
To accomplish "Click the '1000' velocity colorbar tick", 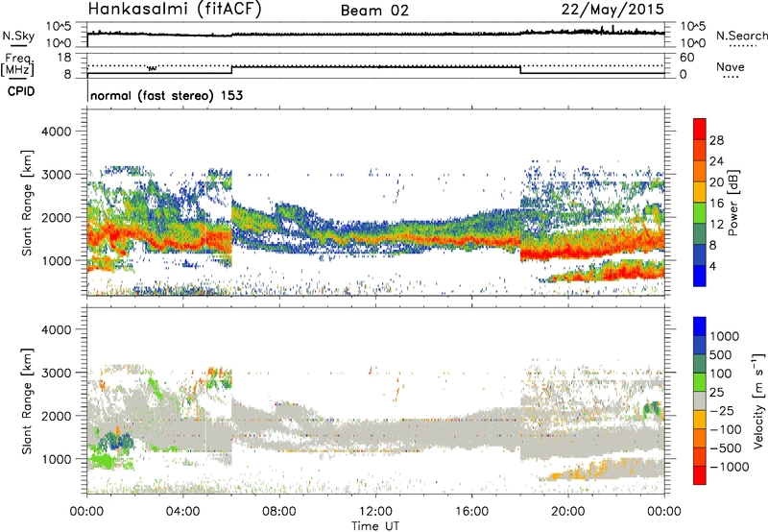I will (x=724, y=336).
